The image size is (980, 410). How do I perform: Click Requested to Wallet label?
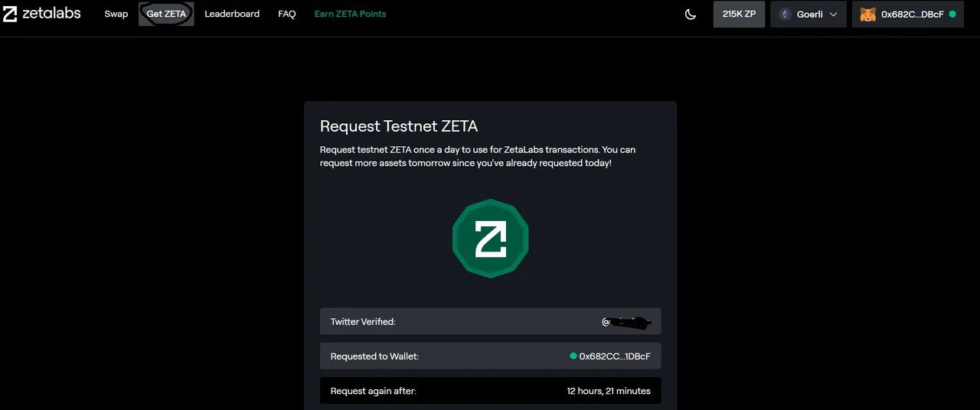point(374,356)
